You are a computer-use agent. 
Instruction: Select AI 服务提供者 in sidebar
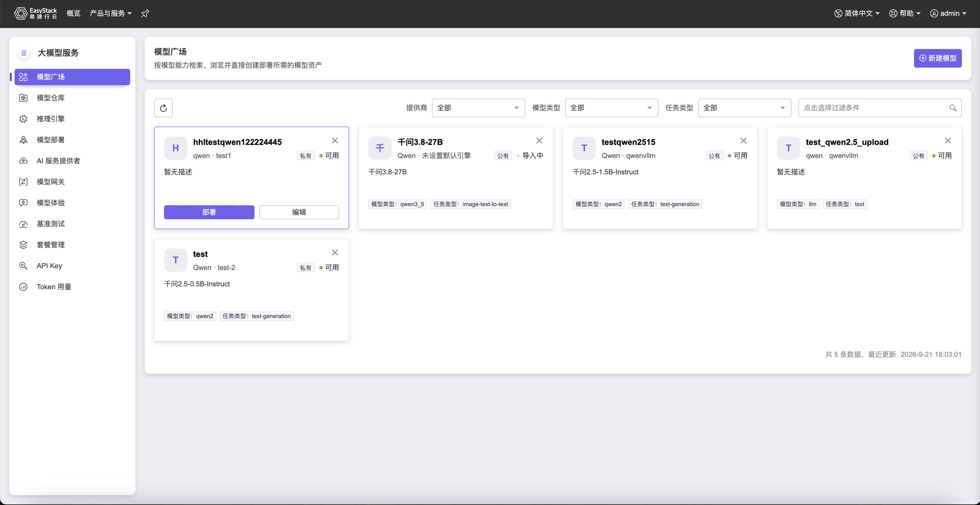pyautogui.click(x=72, y=161)
